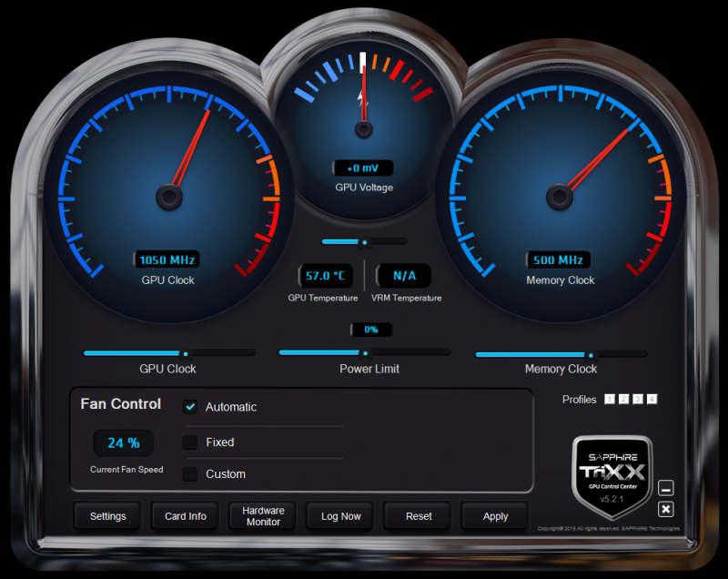This screenshot has width=728, height=579.
Task: Click the 0% power limit value
Action: pyautogui.click(x=371, y=330)
